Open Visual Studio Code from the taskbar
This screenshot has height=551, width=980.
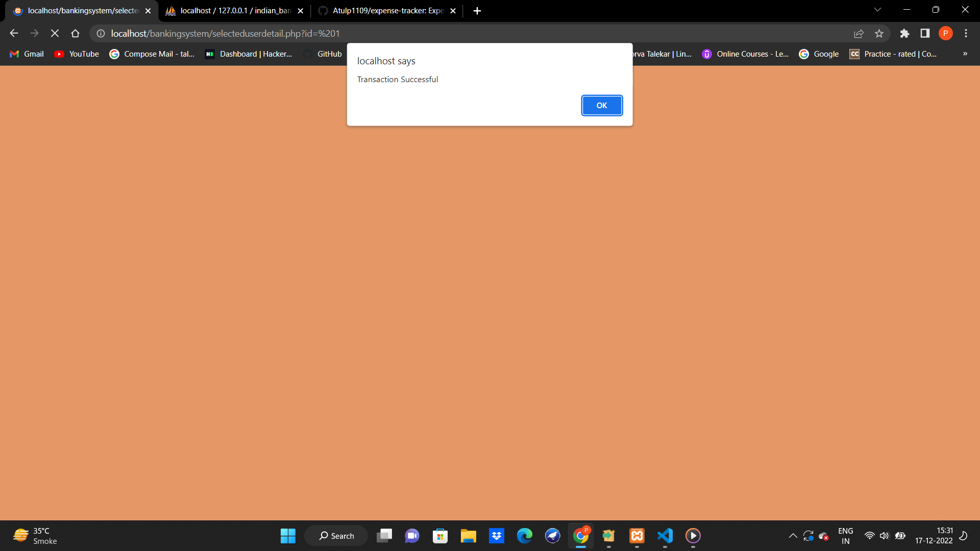point(665,536)
